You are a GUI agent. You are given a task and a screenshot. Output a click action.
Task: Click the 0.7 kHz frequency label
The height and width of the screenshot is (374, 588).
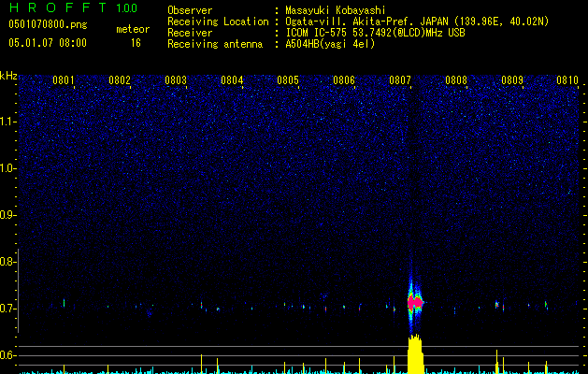coord(7,309)
